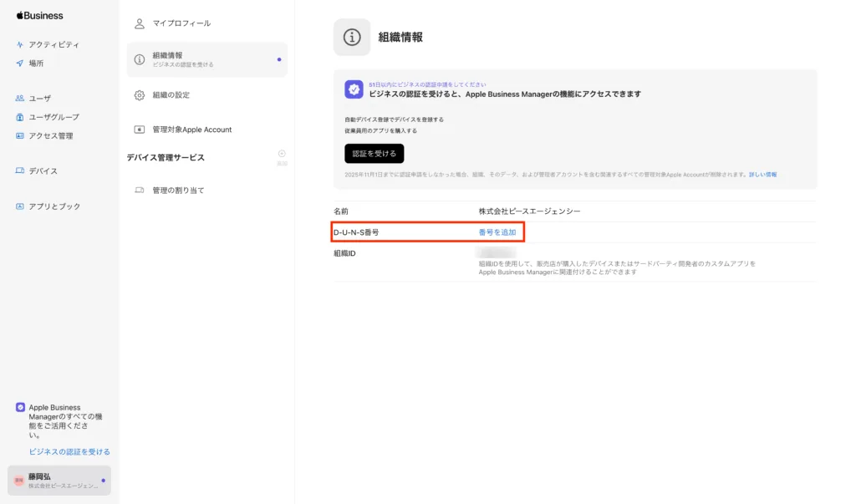The width and height of the screenshot is (856, 504).
Task: Click the 管理対象Apple Account card icon
Action: click(140, 130)
